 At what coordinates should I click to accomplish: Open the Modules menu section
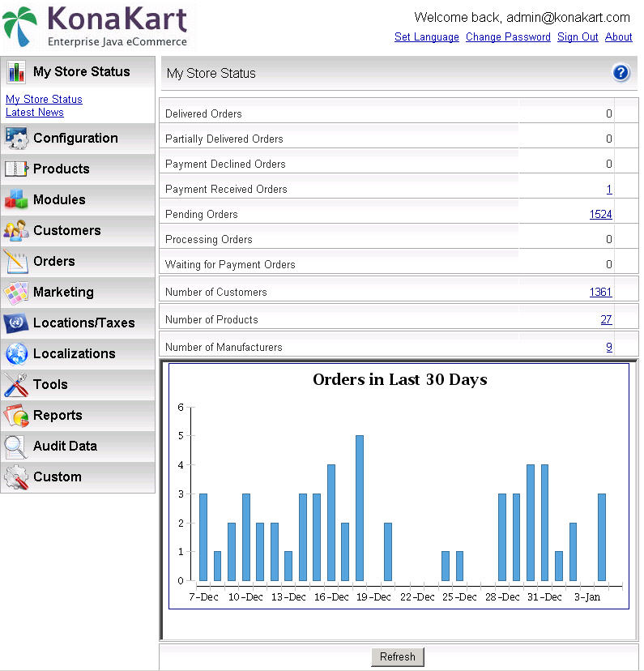pyautogui.click(x=78, y=200)
